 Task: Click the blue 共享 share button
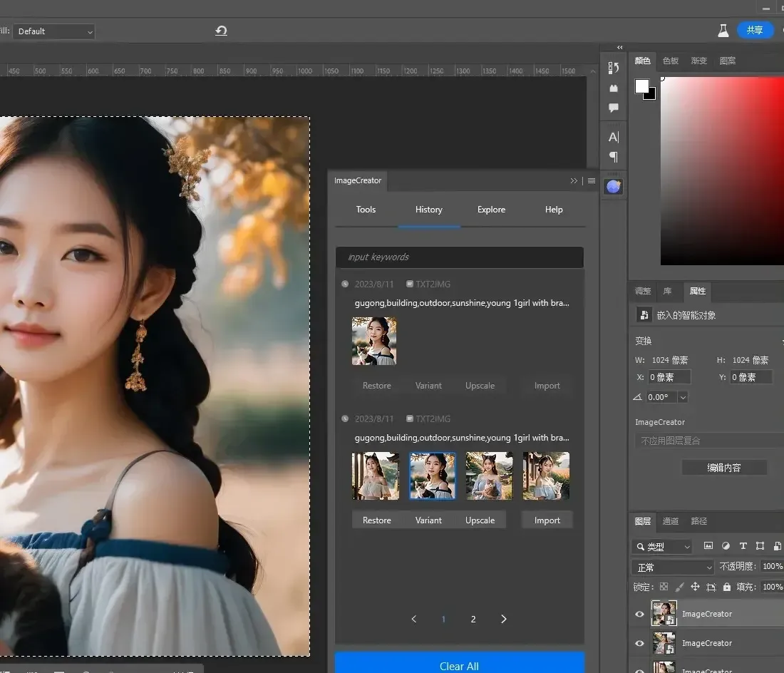click(755, 31)
